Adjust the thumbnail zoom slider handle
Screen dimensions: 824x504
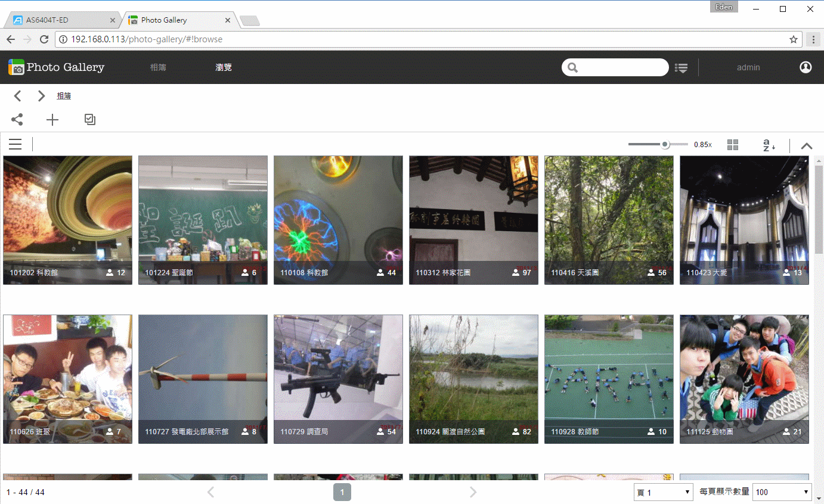pos(665,144)
